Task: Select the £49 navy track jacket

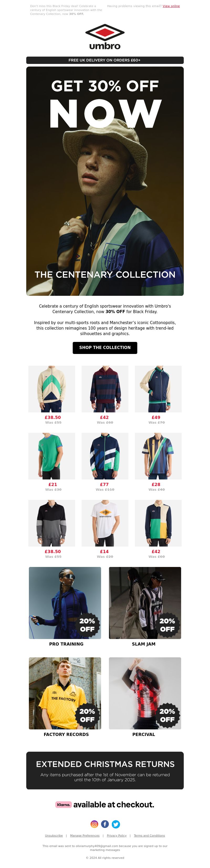Action: tap(158, 389)
